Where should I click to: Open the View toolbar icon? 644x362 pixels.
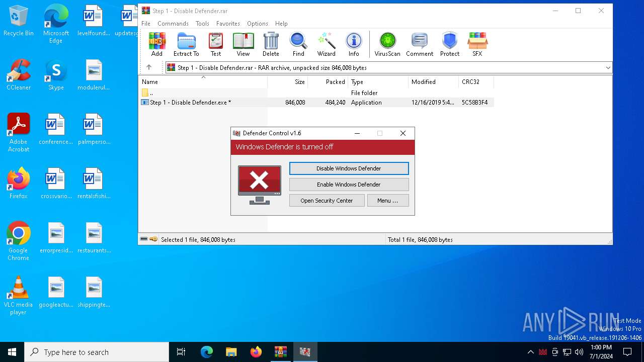[243, 44]
